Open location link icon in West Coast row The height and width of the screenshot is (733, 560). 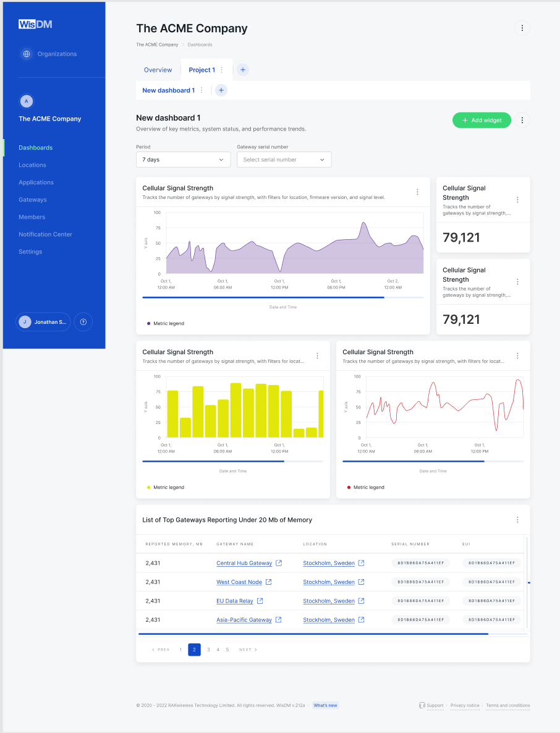coord(362,582)
